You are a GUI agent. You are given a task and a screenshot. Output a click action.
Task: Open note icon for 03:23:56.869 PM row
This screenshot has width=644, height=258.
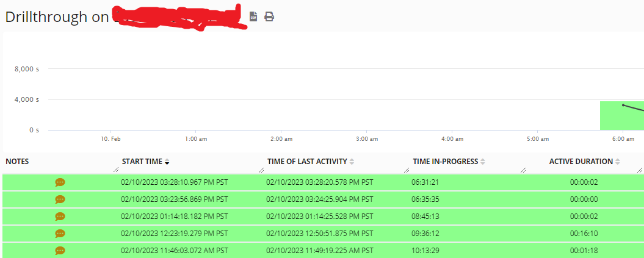pyautogui.click(x=60, y=199)
